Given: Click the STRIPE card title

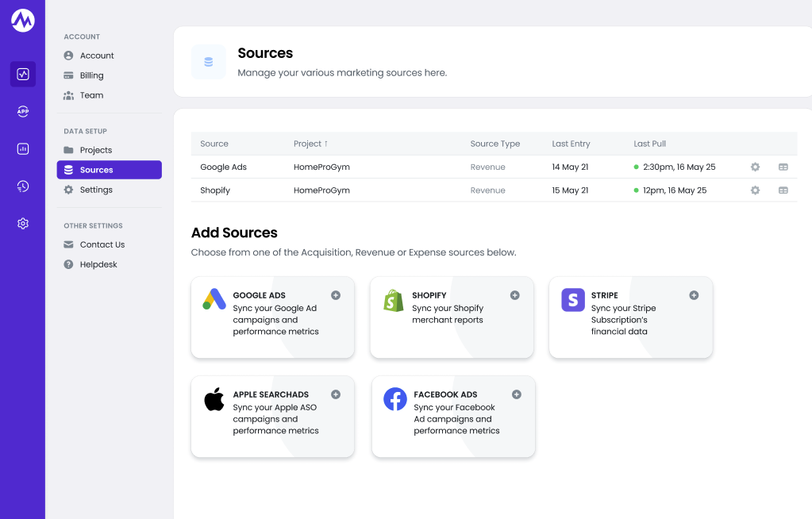Looking at the screenshot, I should pos(604,295).
